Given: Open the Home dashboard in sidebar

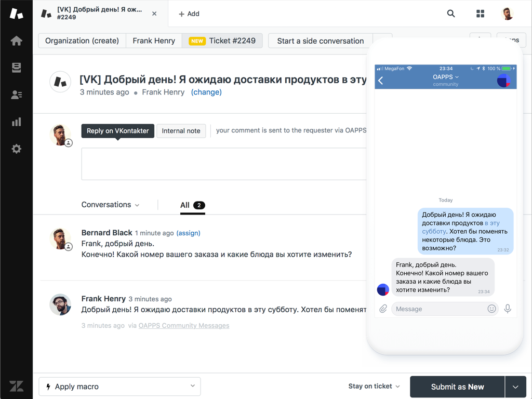Looking at the screenshot, I should [x=16, y=41].
